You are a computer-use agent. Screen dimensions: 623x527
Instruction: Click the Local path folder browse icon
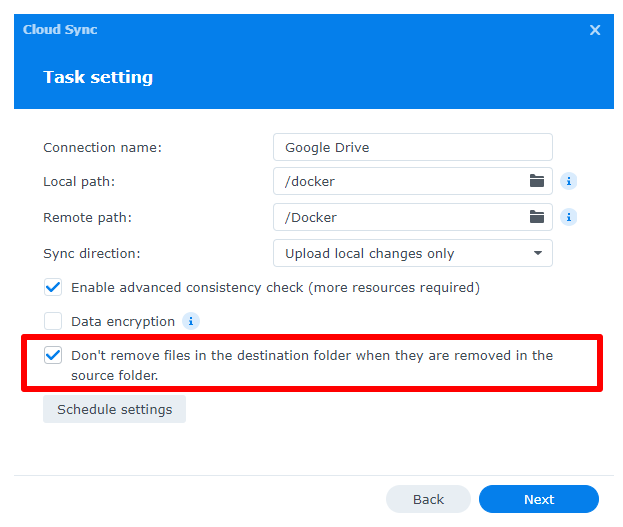point(537,181)
